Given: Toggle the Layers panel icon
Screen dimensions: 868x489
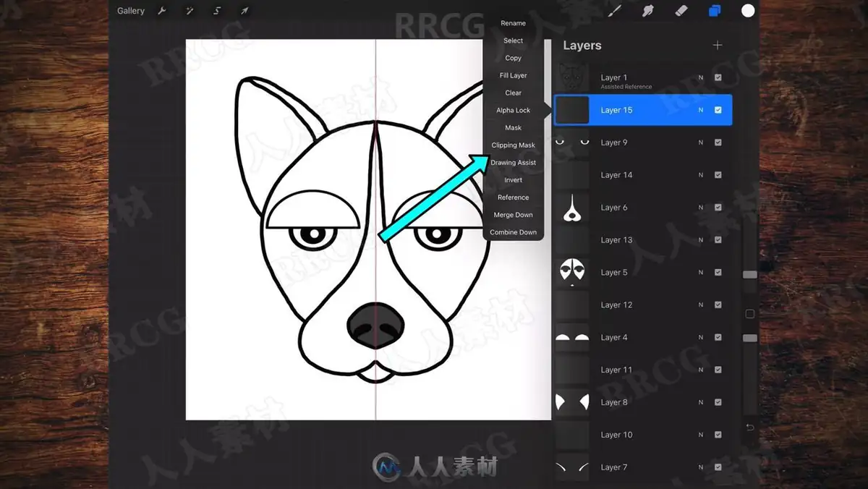Looking at the screenshot, I should pyautogui.click(x=715, y=10).
